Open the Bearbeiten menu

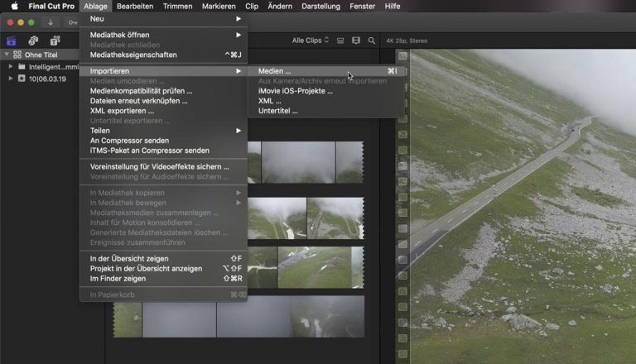point(135,6)
